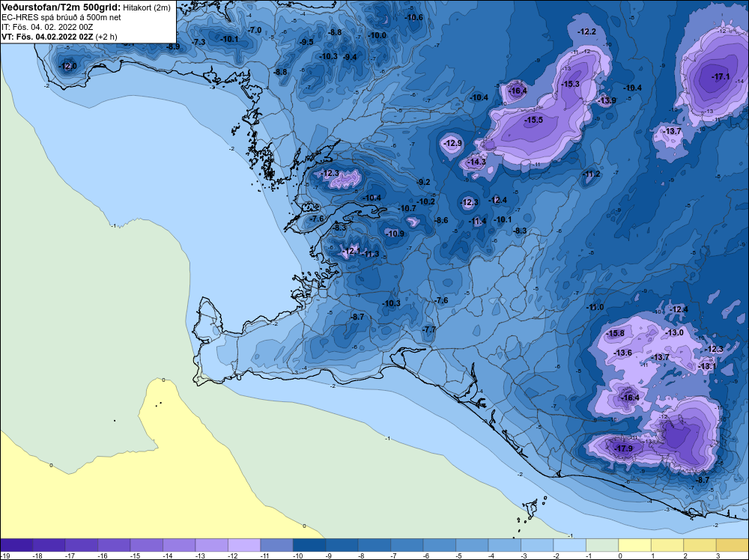Viewport: 749px width, 560px height.
Task: Click the -12.1 temperature label
Action: click(x=351, y=251)
